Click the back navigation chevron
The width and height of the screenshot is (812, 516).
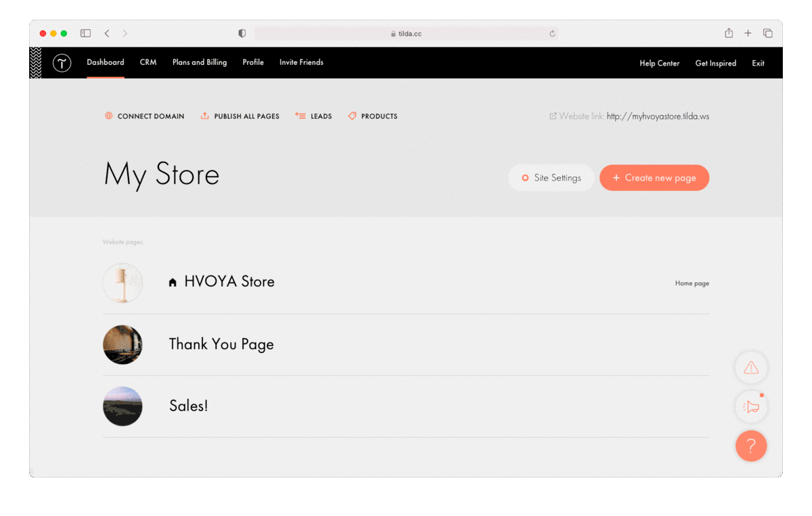click(x=107, y=32)
